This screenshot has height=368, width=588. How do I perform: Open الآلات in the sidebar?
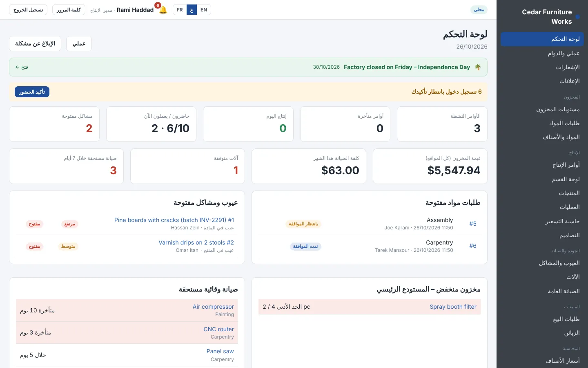pyautogui.click(x=542, y=277)
